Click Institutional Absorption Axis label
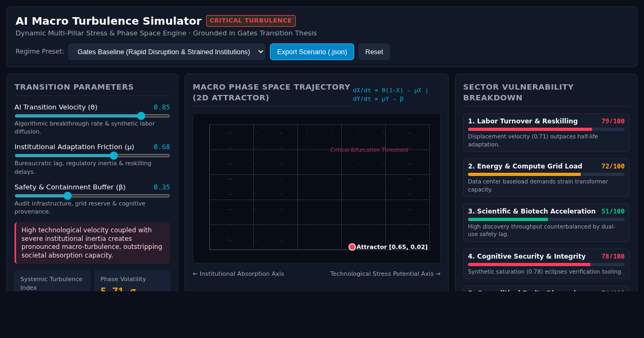The width and height of the screenshot is (644, 338). click(x=238, y=274)
